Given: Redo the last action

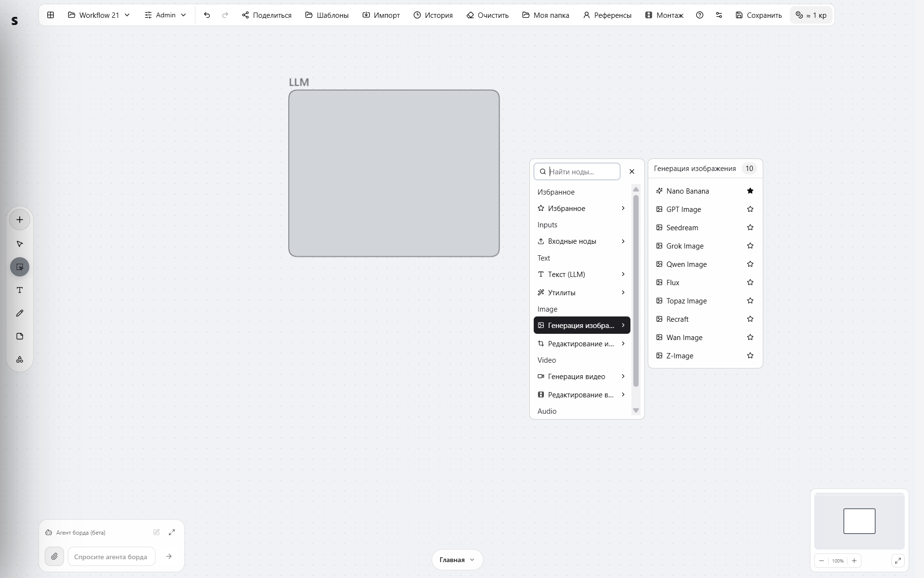Looking at the screenshot, I should coord(225,15).
